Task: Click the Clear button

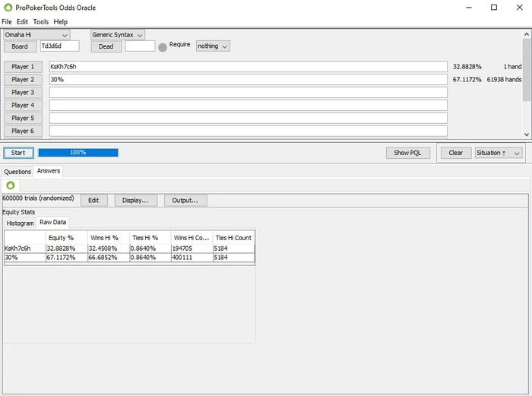Action: coord(456,153)
